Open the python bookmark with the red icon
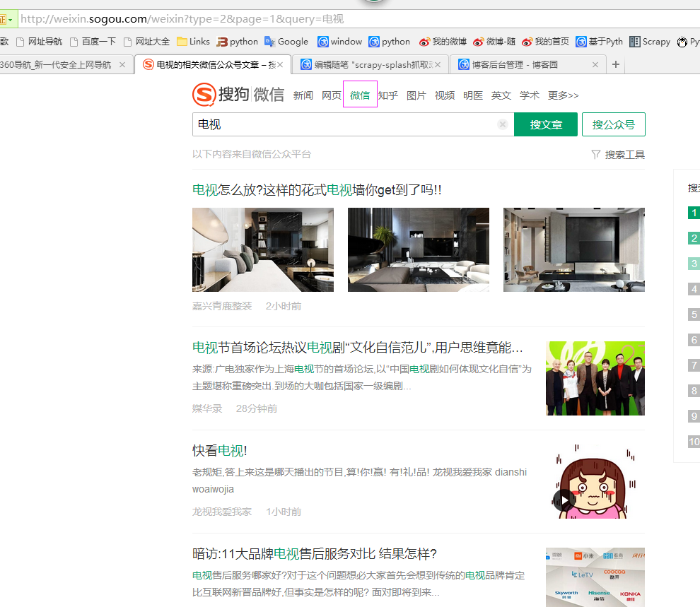The image size is (700, 607). [x=237, y=42]
